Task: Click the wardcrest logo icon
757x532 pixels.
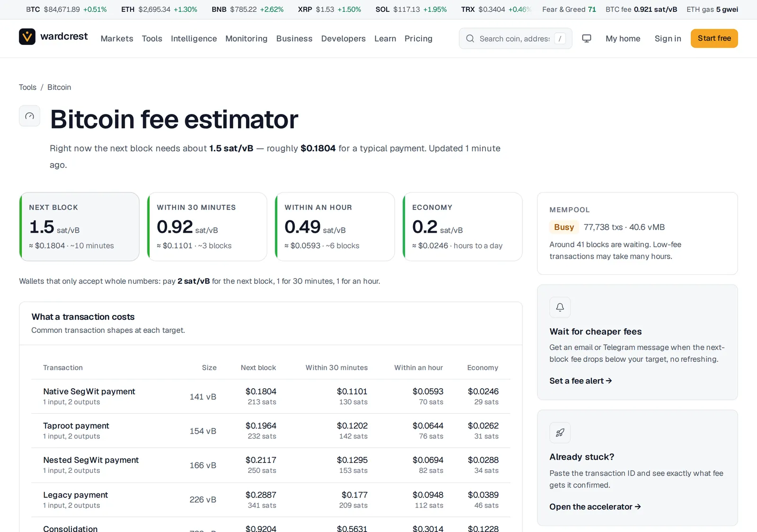Action: click(27, 37)
